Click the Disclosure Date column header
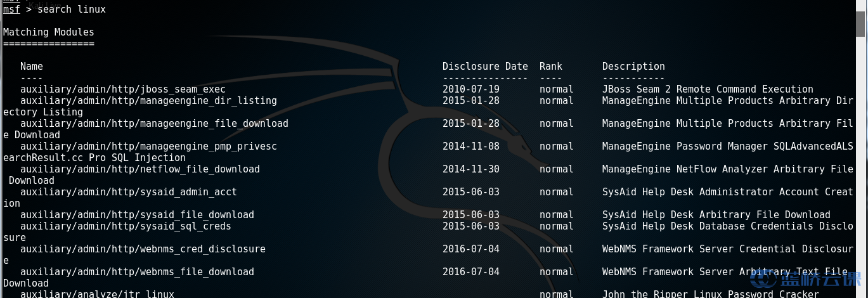This screenshot has width=868, height=298. [485, 67]
